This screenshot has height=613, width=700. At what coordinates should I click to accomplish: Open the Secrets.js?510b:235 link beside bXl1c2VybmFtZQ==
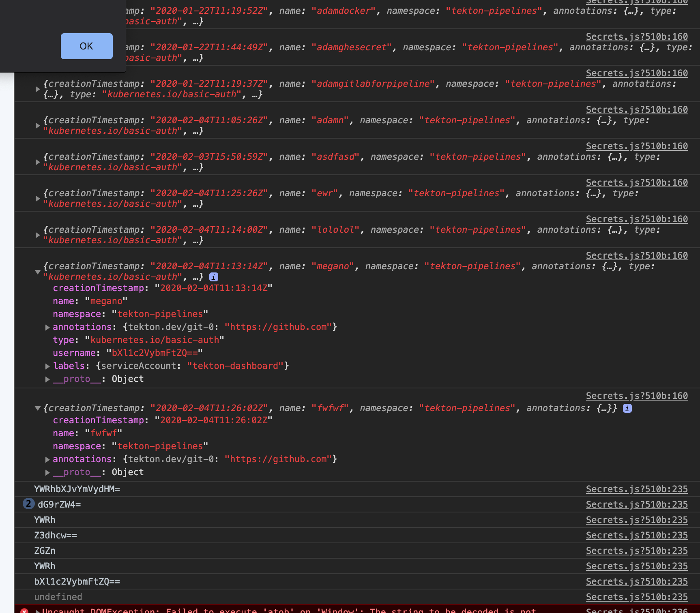(637, 581)
